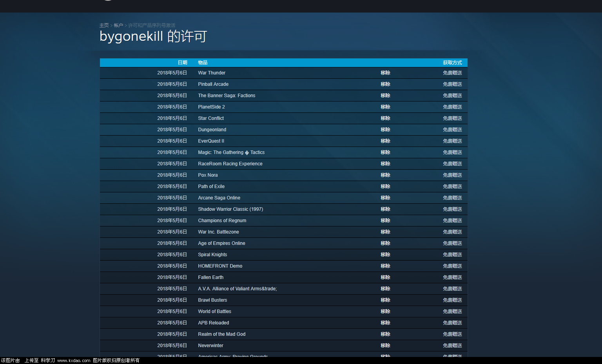
Task: Remove EverQuest II from licenses
Action: pos(385,141)
